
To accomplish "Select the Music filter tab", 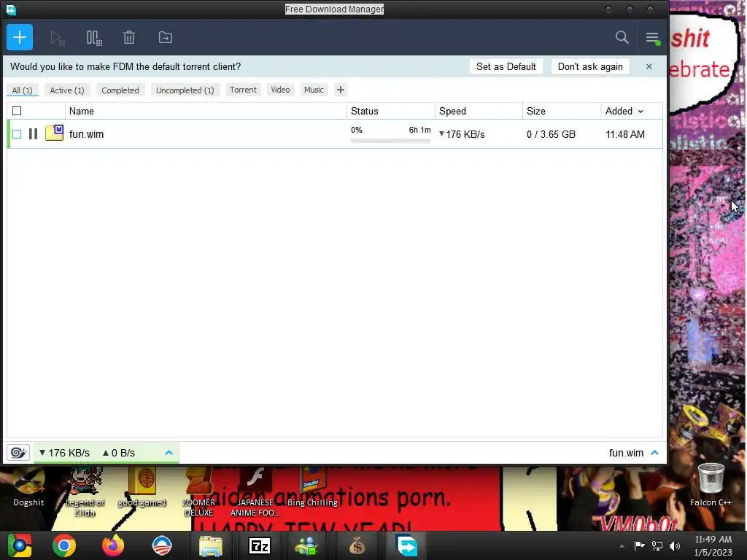I will click(x=314, y=90).
